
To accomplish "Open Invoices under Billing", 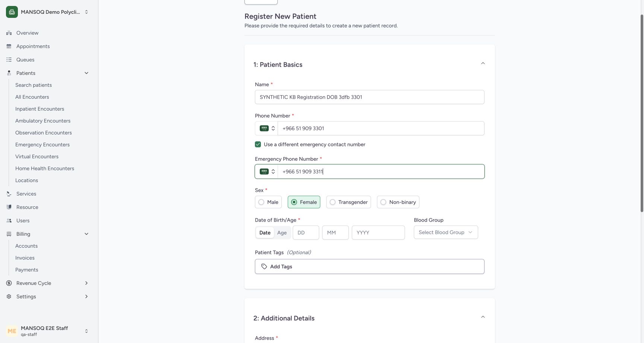I will pos(25,258).
